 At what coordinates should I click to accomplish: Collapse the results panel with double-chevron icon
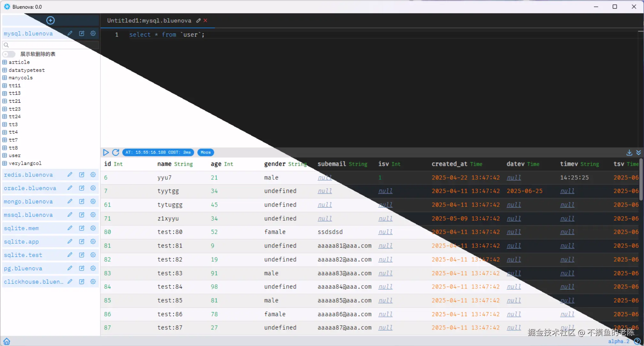click(x=638, y=153)
